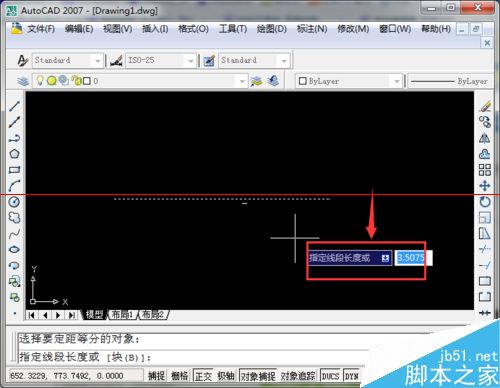Click Make Object's Layer Current icon
Screen dimensions: 500x388
pyautogui.click(x=257, y=81)
